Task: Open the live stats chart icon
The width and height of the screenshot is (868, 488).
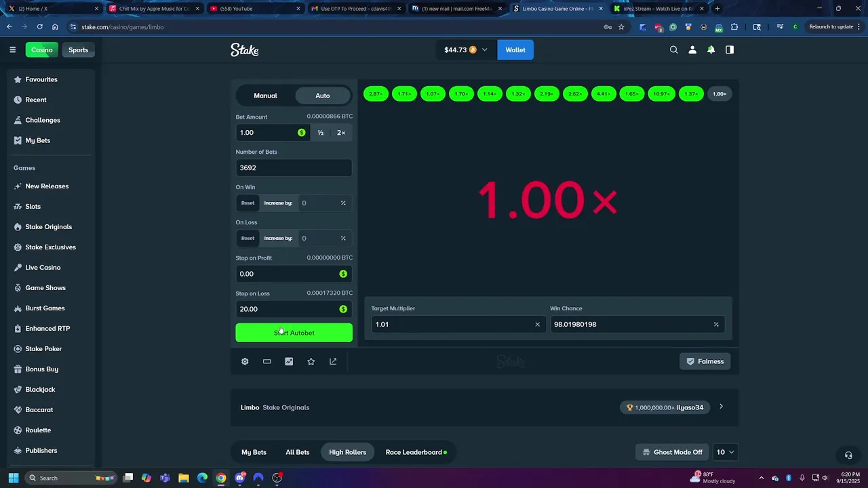Action: pyautogui.click(x=289, y=361)
